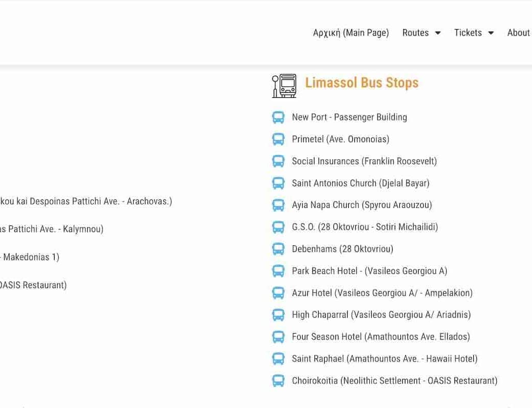Click the bus icon next to New Port
This screenshot has width=532, height=408.
[278, 117]
